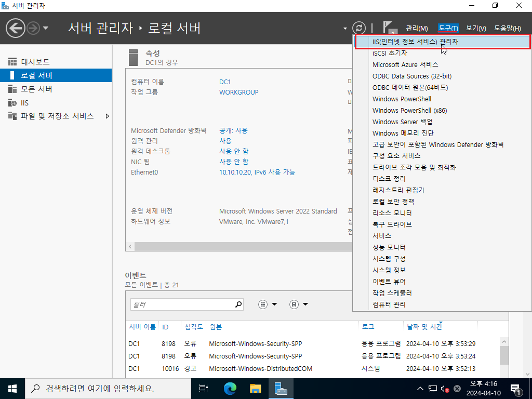This screenshot has height=399, width=532.
Task: Open the 관리(M) menu
Action: click(417, 28)
